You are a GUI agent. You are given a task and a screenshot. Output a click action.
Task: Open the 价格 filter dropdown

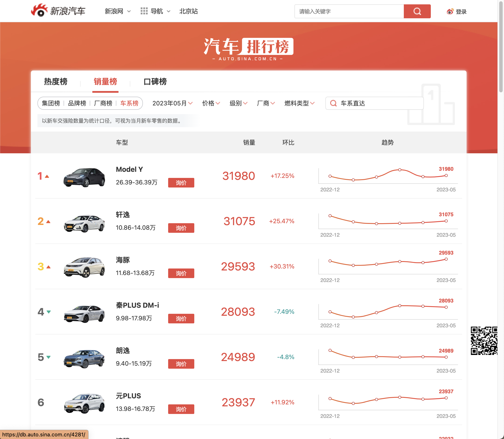[x=211, y=103]
